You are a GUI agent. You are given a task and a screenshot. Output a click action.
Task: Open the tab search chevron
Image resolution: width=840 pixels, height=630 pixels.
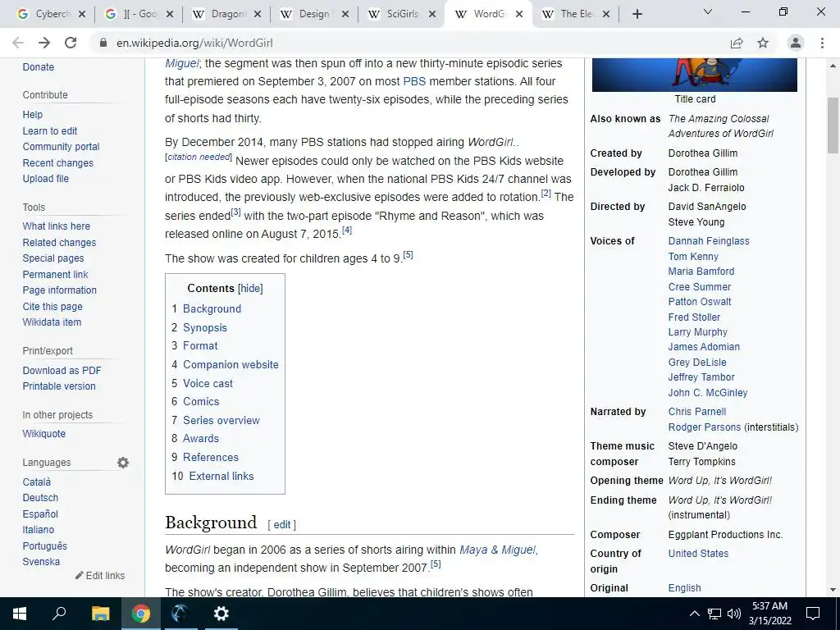pyautogui.click(x=708, y=11)
